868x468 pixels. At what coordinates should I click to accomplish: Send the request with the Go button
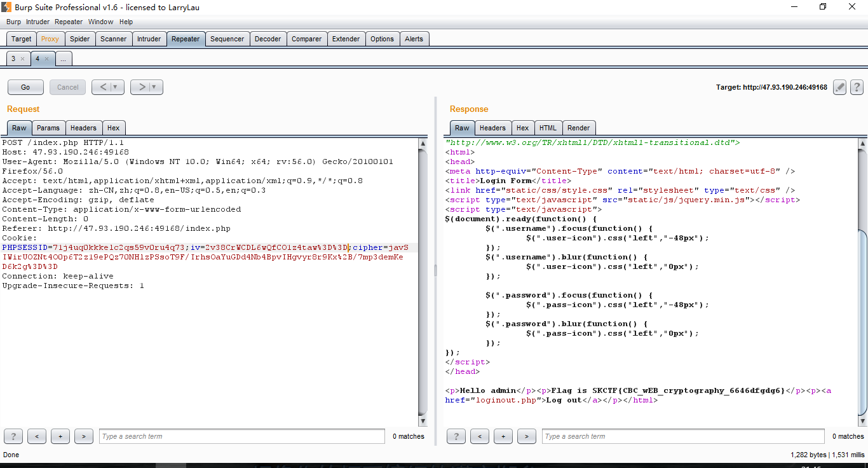tap(25, 87)
